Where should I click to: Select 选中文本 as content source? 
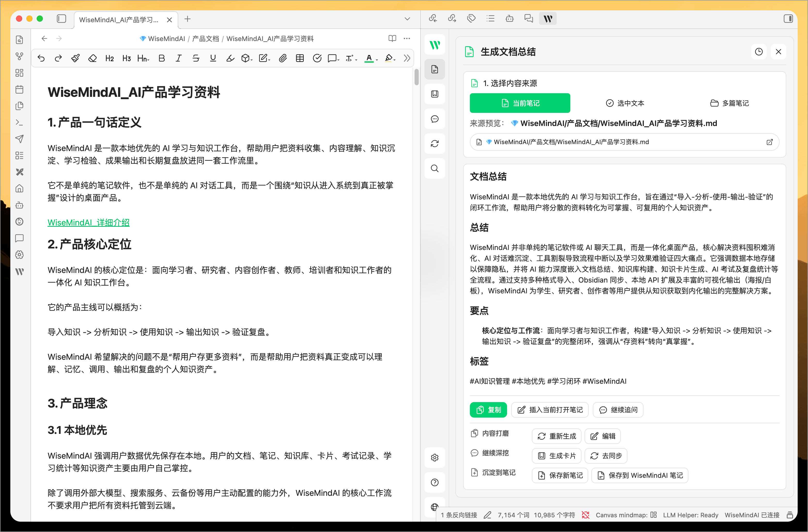(x=625, y=103)
